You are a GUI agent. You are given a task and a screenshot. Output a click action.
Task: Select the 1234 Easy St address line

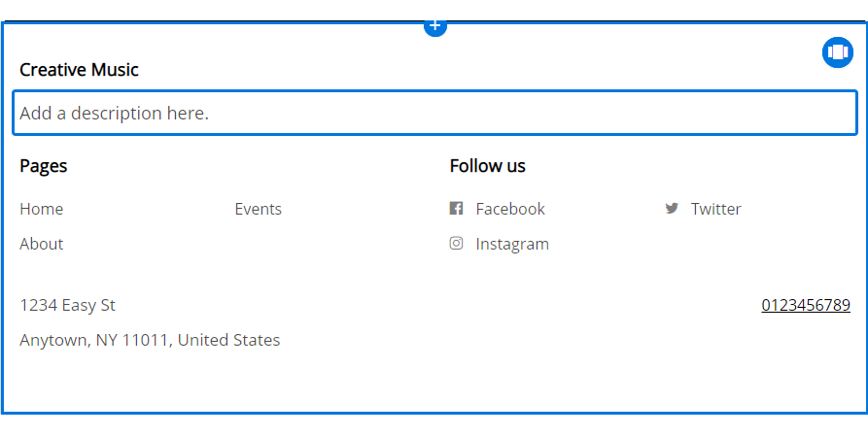click(x=67, y=305)
